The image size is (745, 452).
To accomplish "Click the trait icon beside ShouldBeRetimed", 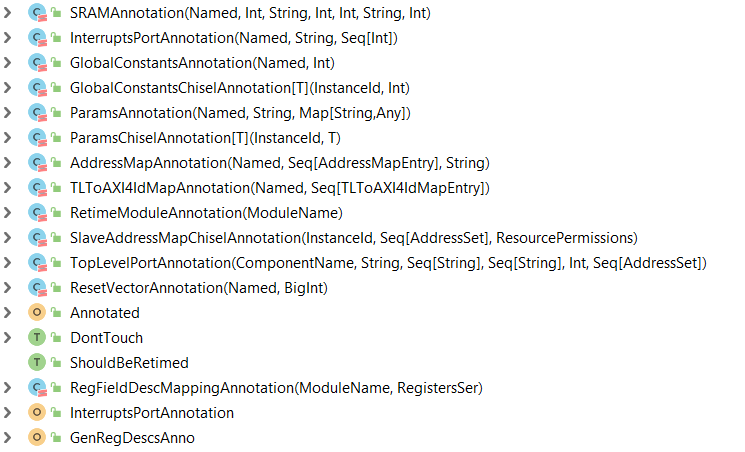I will click(37, 363).
